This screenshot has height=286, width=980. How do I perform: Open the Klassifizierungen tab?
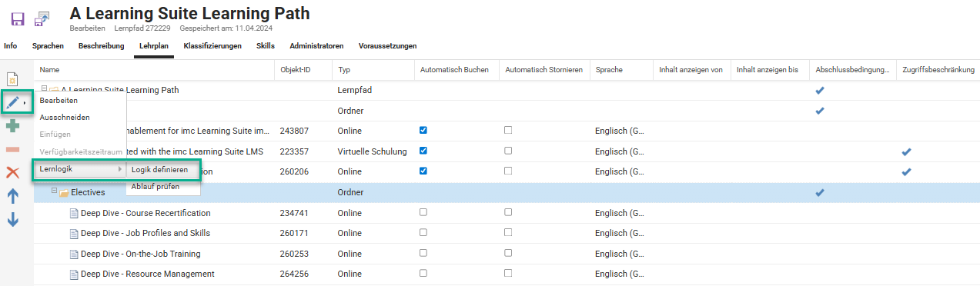click(212, 46)
